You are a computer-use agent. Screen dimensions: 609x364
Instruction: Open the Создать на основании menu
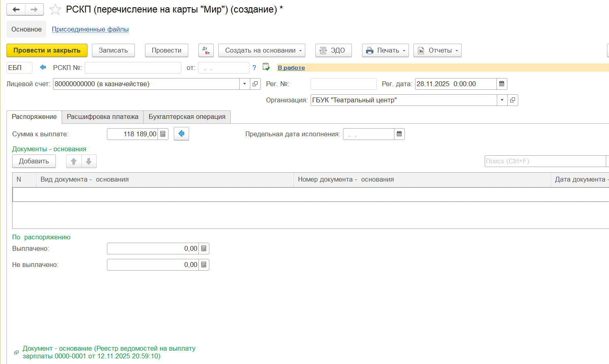pos(262,51)
